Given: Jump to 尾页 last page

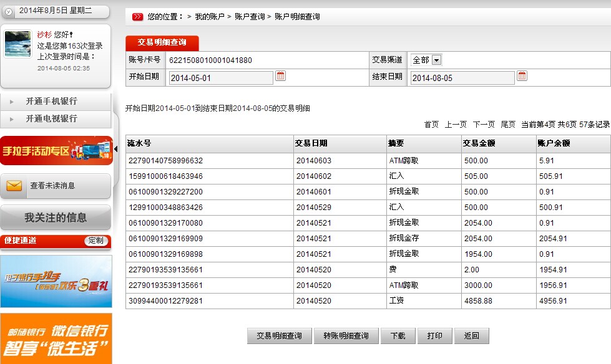Looking at the screenshot, I should (508, 125).
